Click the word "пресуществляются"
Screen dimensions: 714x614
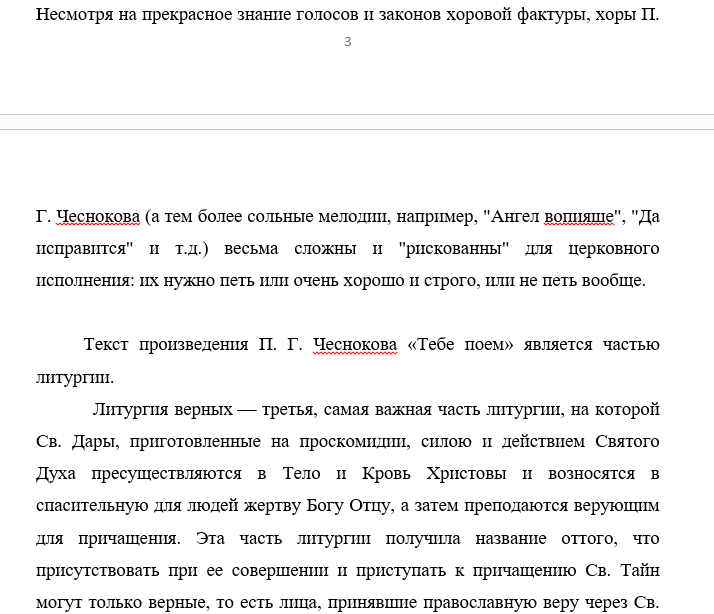[x=167, y=474]
